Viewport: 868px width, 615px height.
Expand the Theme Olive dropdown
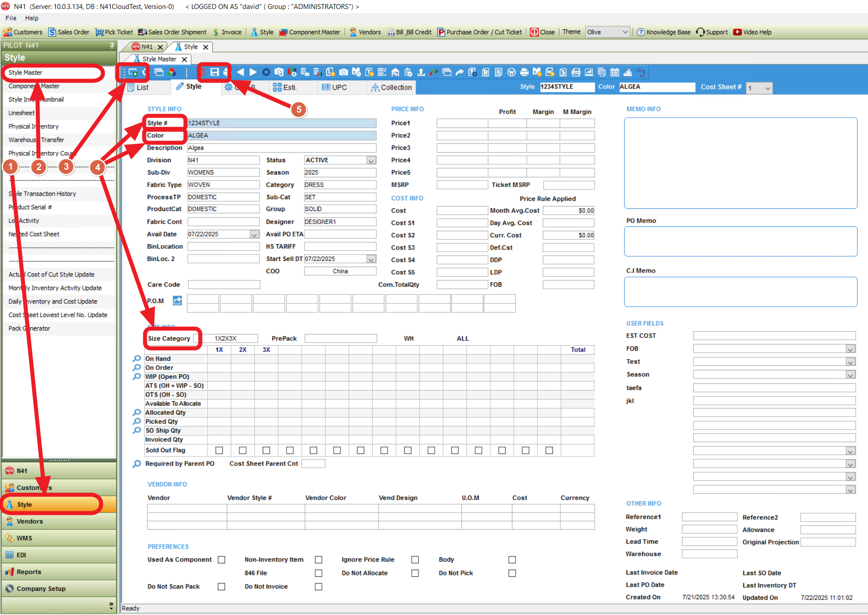tap(625, 32)
